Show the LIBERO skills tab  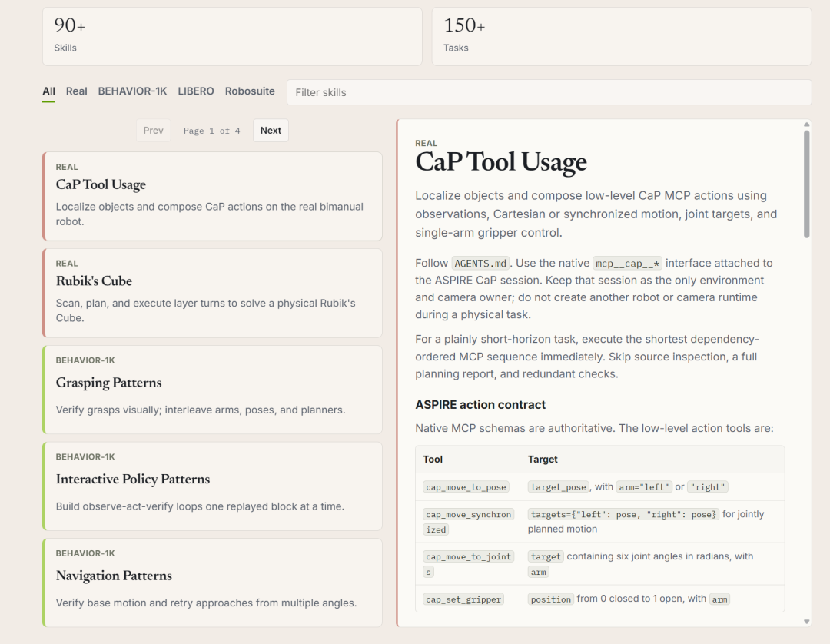tap(196, 91)
